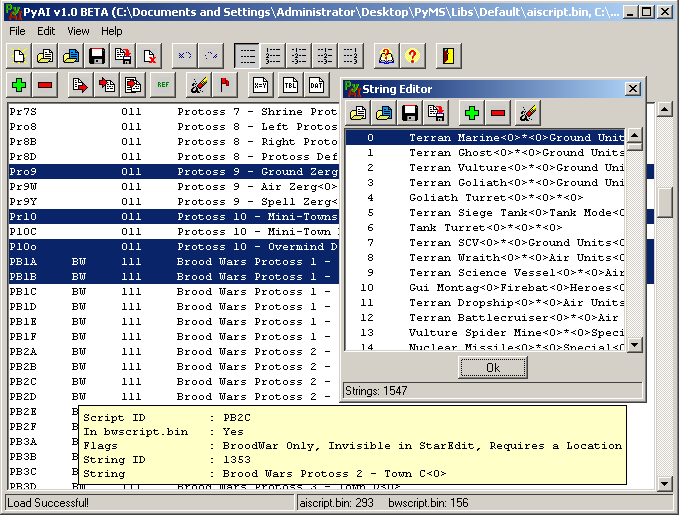Open the DAT file manager icon
The height and width of the screenshot is (515, 679).
tap(316, 85)
